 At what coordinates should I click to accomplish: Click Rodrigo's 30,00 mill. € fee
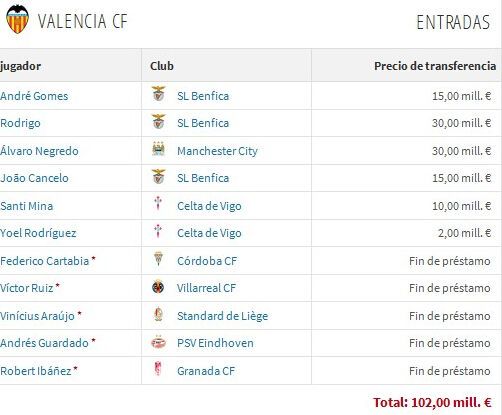[461, 123]
